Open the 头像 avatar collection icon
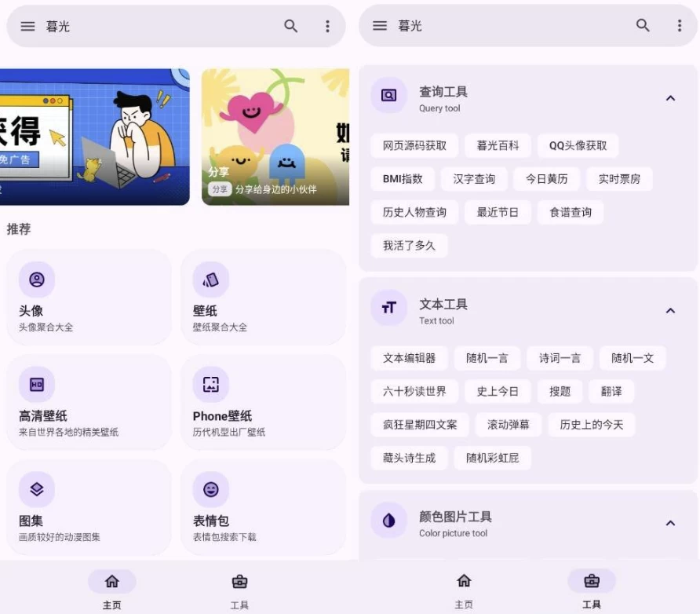 pyautogui.click(x=37, y=280)
